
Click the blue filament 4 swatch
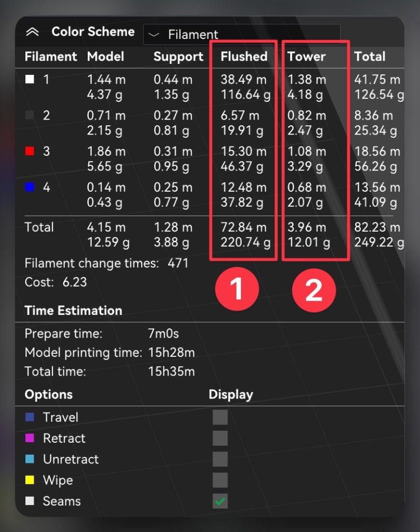click(x=30, y=187)
